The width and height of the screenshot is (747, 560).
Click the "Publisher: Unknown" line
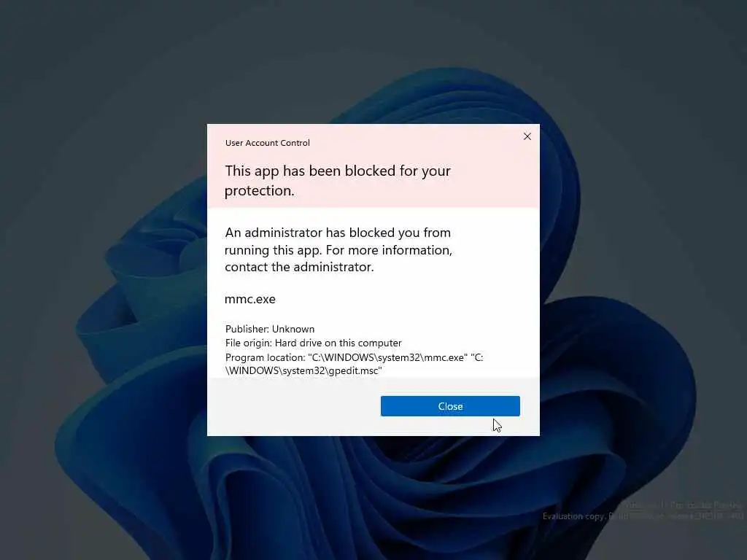click(x=270, y=329)
